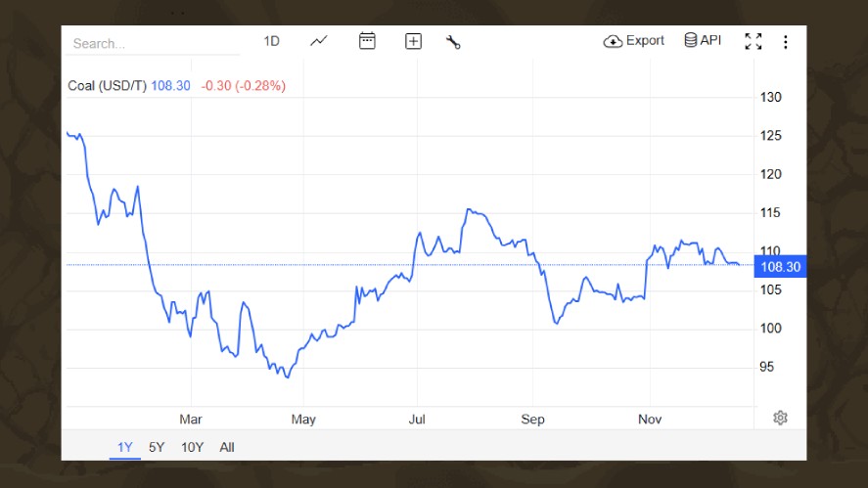This screenshot has width=868, height=488.
Task: Show All historical data range
Action: pyautogui.click(x=227, y=447)
